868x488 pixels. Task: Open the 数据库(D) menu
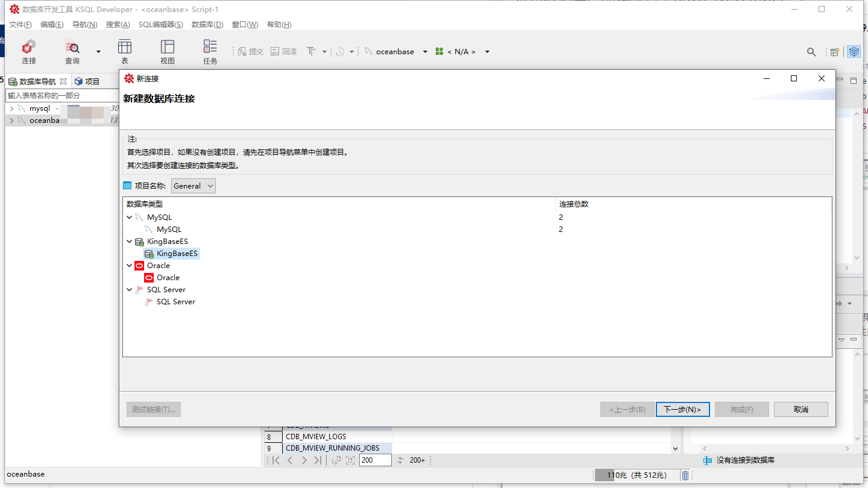(x=207, y=25)
